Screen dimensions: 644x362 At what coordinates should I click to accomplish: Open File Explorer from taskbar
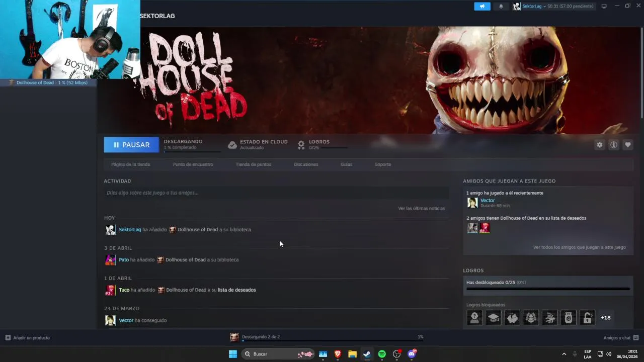[x=352, y=354]
